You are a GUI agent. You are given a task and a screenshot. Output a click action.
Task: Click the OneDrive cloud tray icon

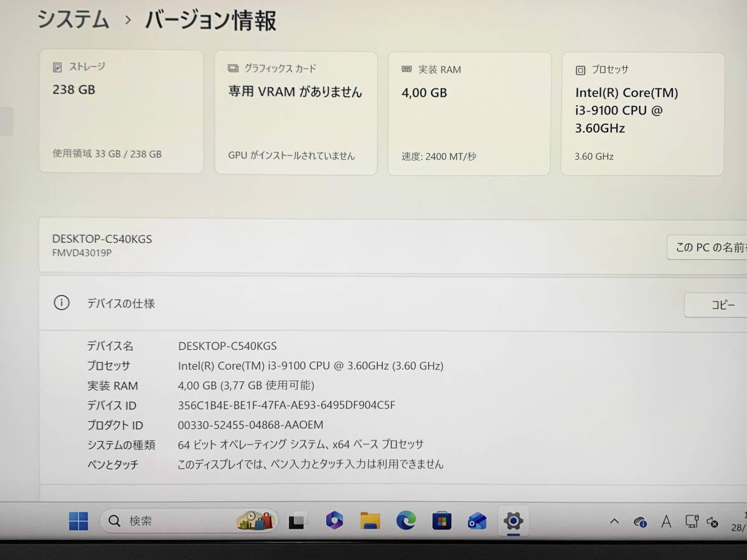[x=640, y=521]
